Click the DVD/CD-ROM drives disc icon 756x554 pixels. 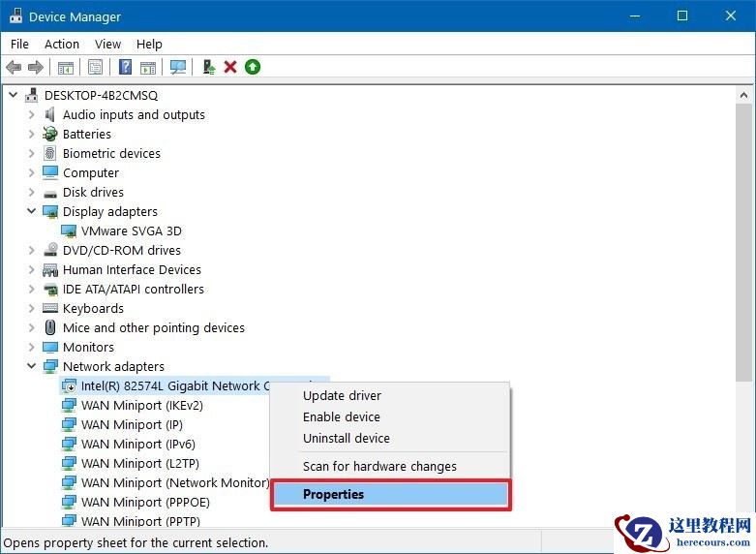pyautogui.click(x=50, y=250)
